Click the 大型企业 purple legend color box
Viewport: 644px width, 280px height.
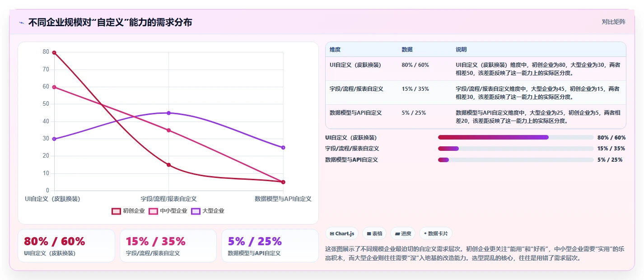coord(196,211)
